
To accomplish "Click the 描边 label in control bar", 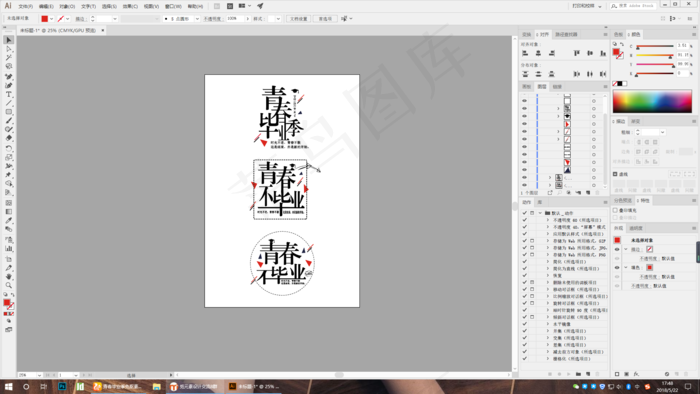I will click(x=80, y=19).
